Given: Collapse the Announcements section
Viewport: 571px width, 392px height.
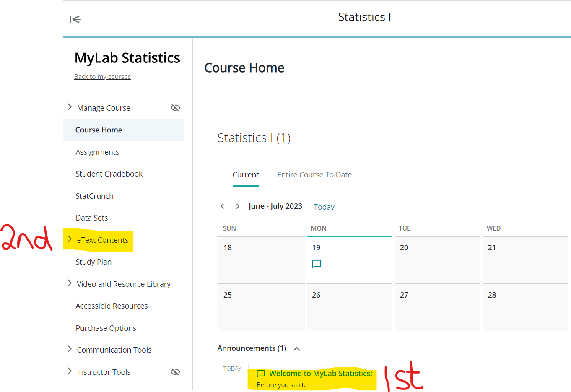Looking at the screenshot, I should coord(297,349).
